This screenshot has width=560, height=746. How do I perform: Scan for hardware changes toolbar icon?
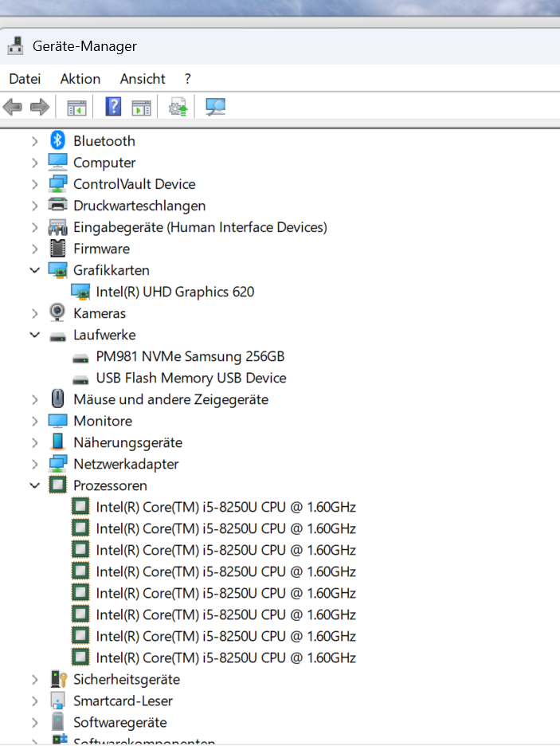[215, 107]
